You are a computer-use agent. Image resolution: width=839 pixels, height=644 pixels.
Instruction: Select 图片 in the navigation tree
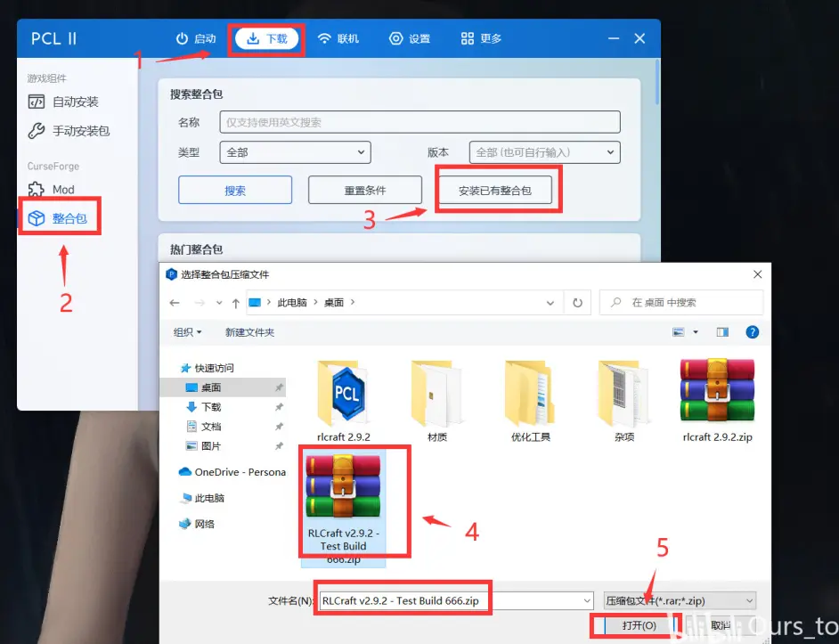pyautogui.click(x=203, y=446)
